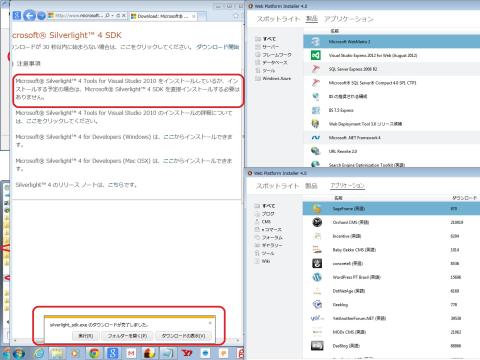Image resolution: width=480 pixels, height=360 pixels.
Task: Dismiss the download complete notification bar
Action: tap(210, 323)
